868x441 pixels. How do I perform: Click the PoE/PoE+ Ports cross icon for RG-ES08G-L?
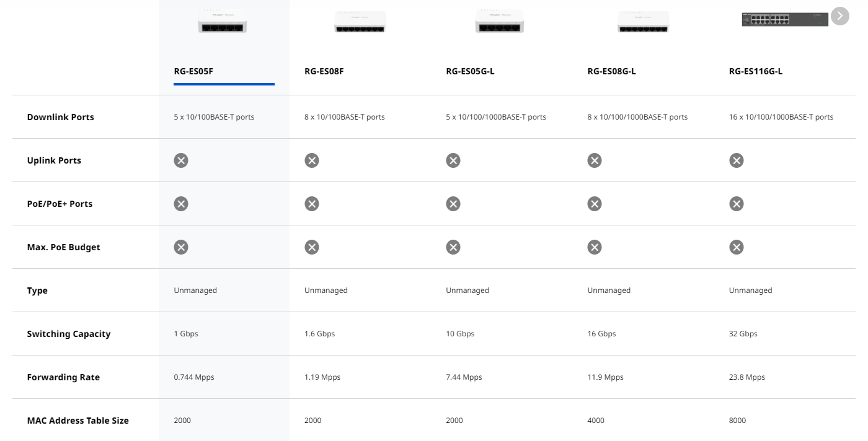coord(594,204)
